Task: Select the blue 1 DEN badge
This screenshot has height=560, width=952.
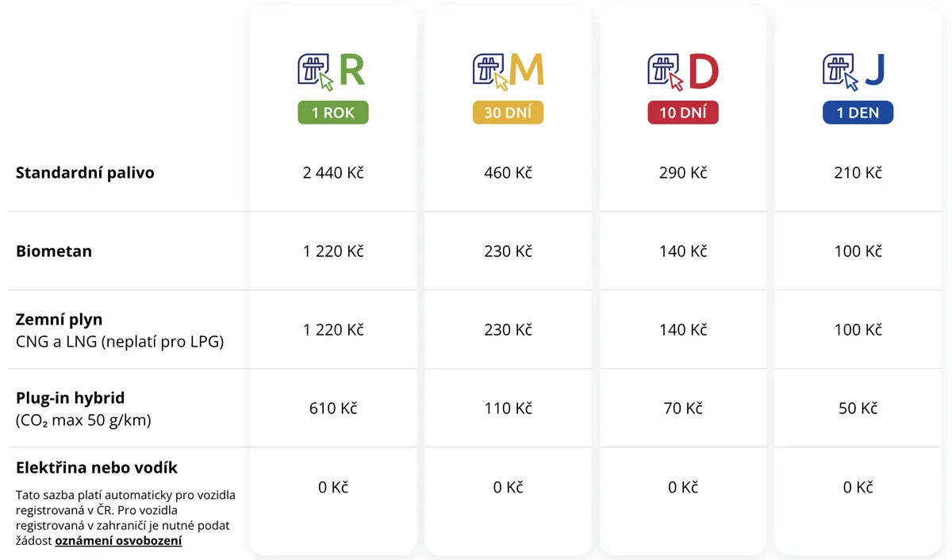Action: coord(858,113)
